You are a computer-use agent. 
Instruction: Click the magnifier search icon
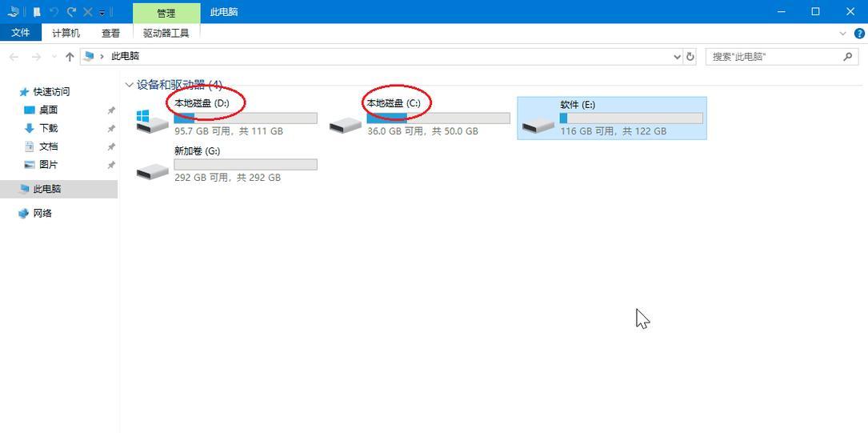pos(847,57)
